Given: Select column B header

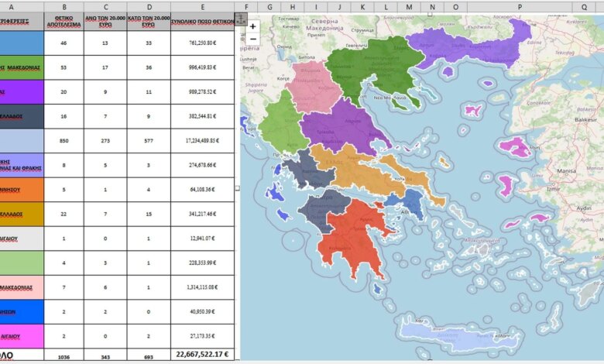Looking at the screenshot, I should click(x=65, y=6).
